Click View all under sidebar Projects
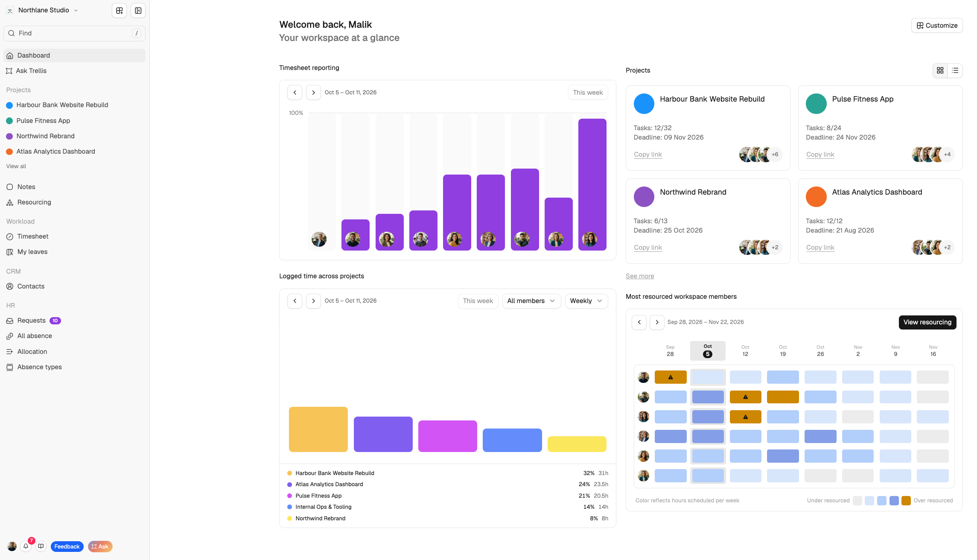 16,166
